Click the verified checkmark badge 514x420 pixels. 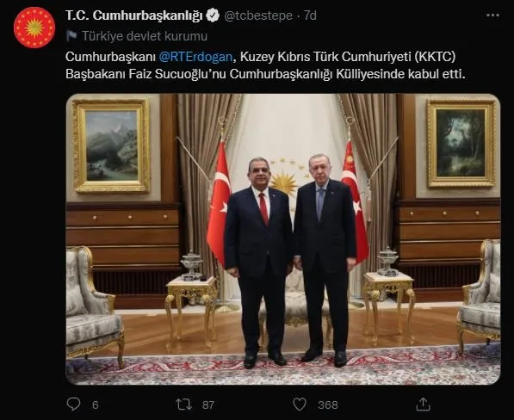click(x=213, y=15)
